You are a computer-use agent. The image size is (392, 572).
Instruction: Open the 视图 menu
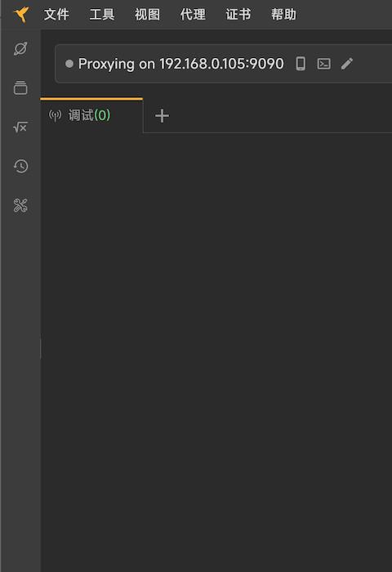pos(147,15)
